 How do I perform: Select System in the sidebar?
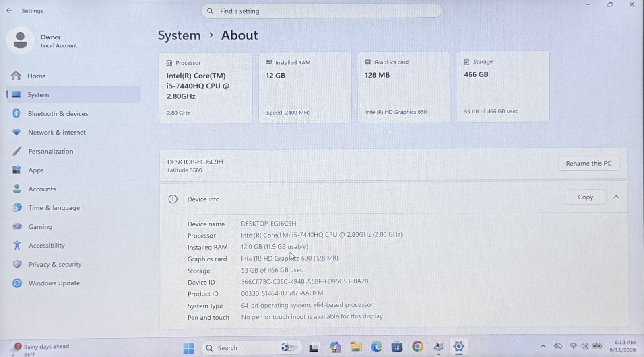[74, 94]
